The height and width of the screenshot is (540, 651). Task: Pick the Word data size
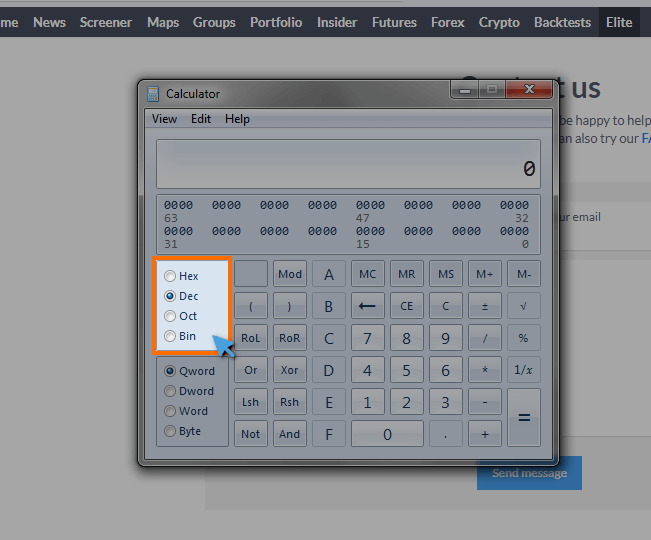[170, 411]
